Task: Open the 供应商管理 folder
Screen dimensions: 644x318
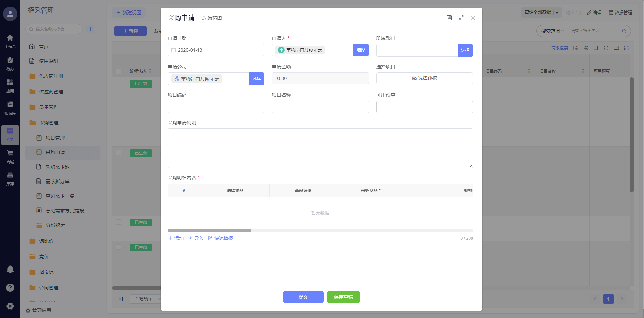Action: pos(51,92)
